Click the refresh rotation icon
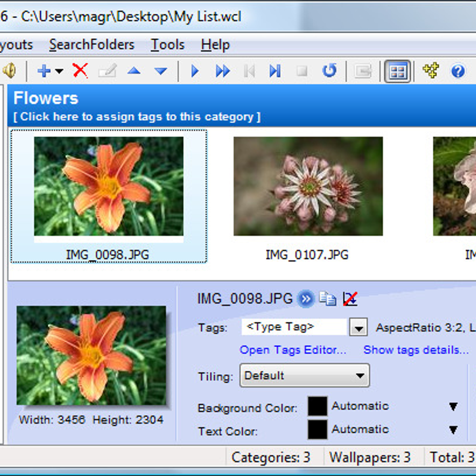The height and width of the screenshot is (476, 476). click(x=330, y=71)
